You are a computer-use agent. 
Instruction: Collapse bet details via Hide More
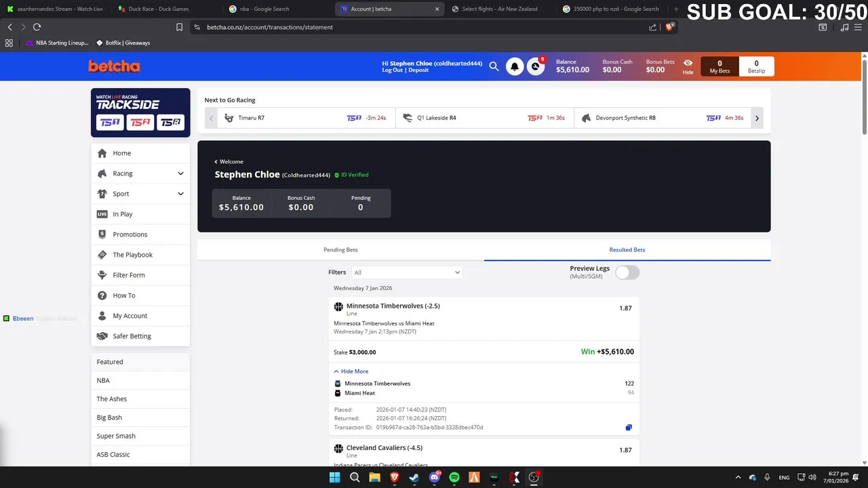pyautogui.click(x=351, y=371)
